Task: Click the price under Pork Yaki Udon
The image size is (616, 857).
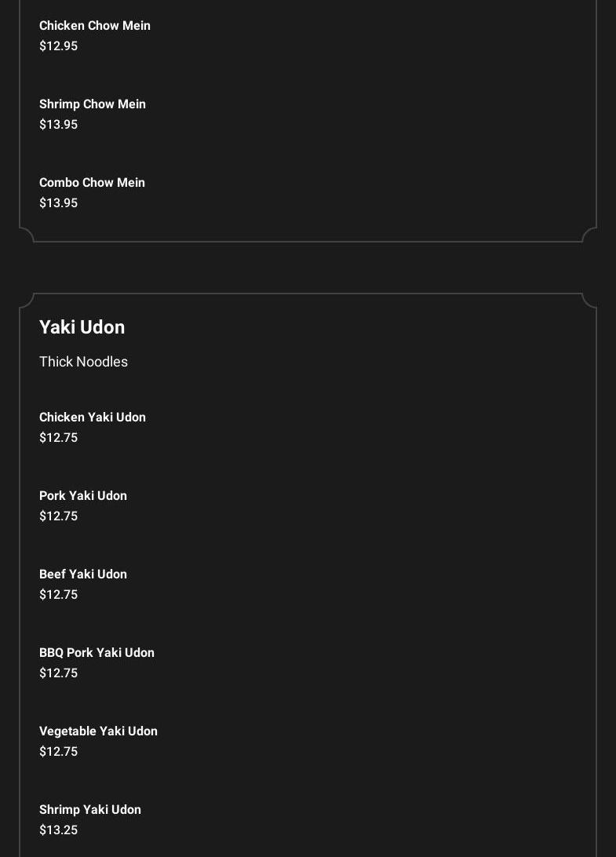Action: coord(59,516)
